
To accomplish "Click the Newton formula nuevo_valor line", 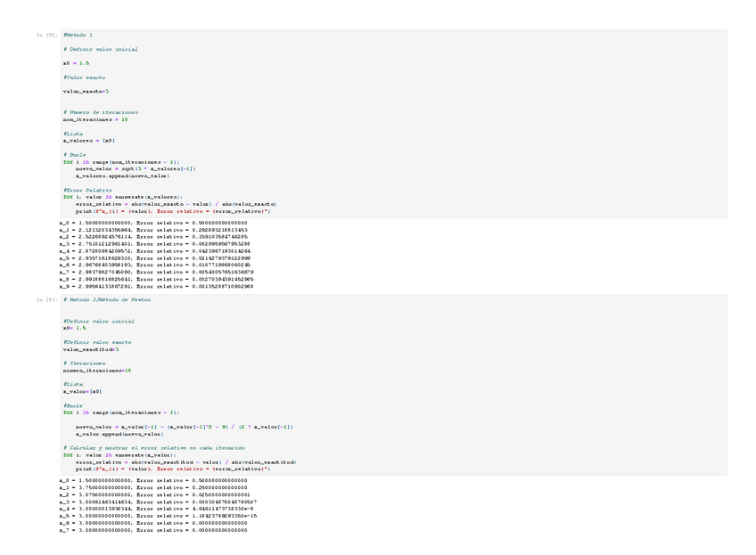I will pyautogui.click(x=185, y=427).
